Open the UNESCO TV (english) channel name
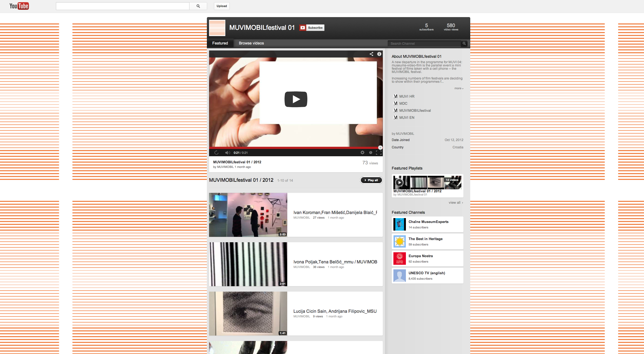Screen dimensions: 644x354 (427, 273)
